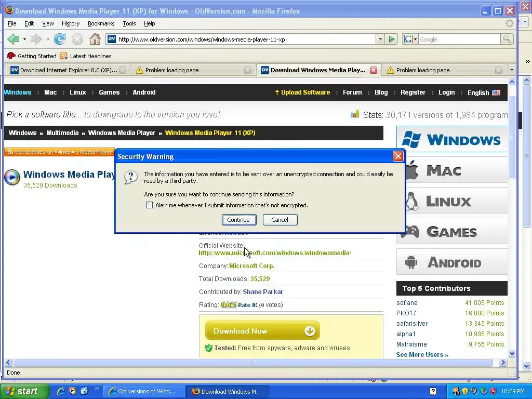Click Upload Software link
Image resolution: width=532 pixels, height=399 pixels.
coord(302,92)
